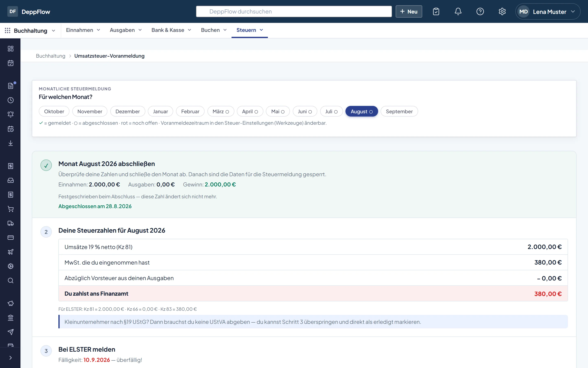Open the credit card sidebar icon
Screen dimensions: 588x368
tap(10, 238)
